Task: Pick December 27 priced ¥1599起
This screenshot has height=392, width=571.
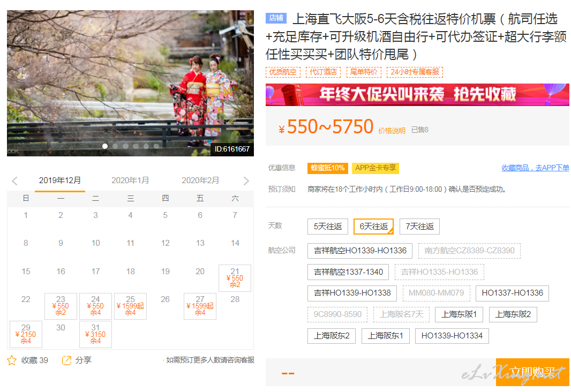Action: 200,306
